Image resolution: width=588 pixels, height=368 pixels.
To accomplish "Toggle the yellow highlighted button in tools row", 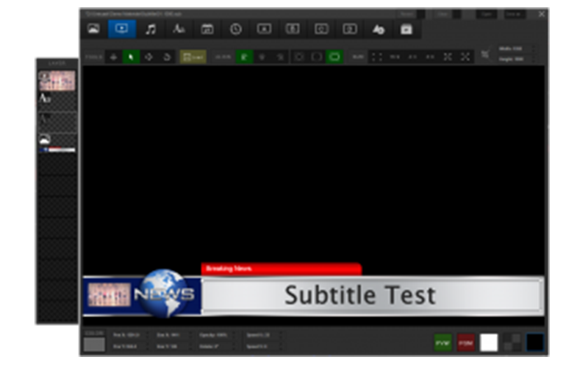I will pos(193,57).
